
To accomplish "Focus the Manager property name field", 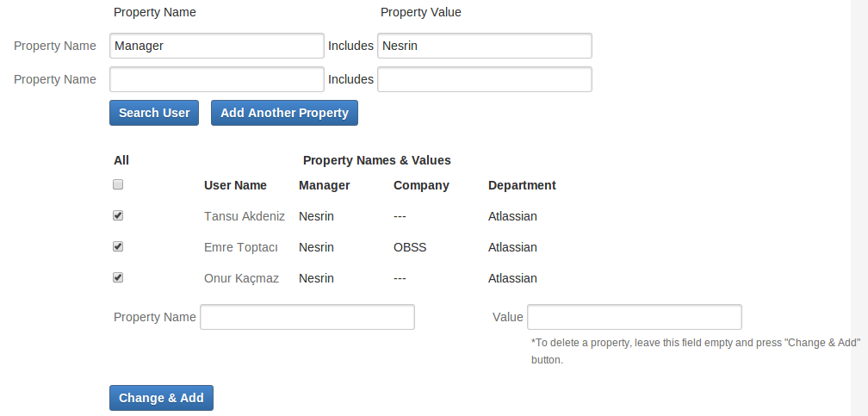I will 217,46.
